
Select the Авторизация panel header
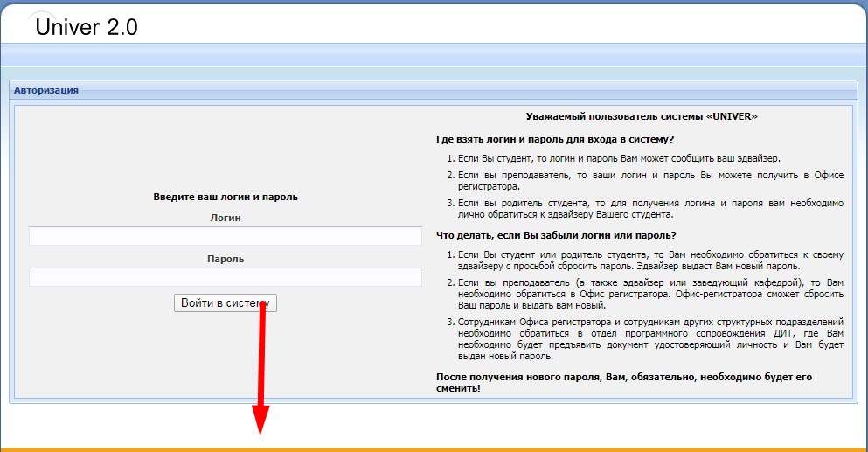(x=46, y=90)
